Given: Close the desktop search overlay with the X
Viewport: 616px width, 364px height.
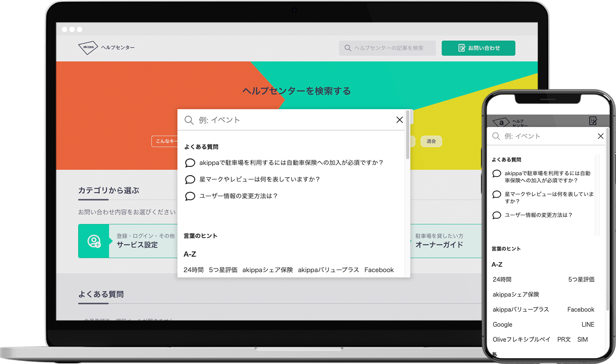Looking at the screenshot, I should (400, 120).
